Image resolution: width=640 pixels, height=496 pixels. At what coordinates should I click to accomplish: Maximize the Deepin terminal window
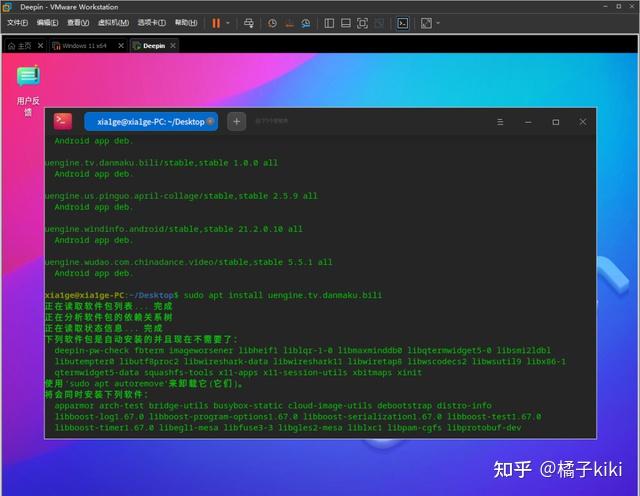coord(556,122)
